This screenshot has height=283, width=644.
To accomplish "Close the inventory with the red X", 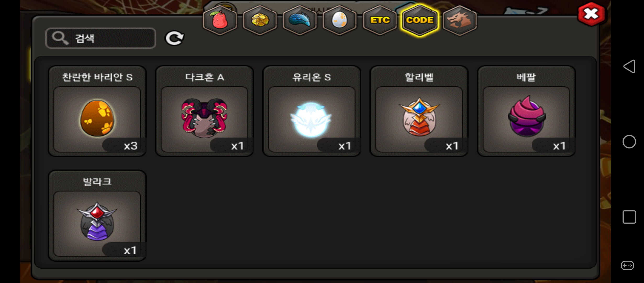I will click(591, 14).
